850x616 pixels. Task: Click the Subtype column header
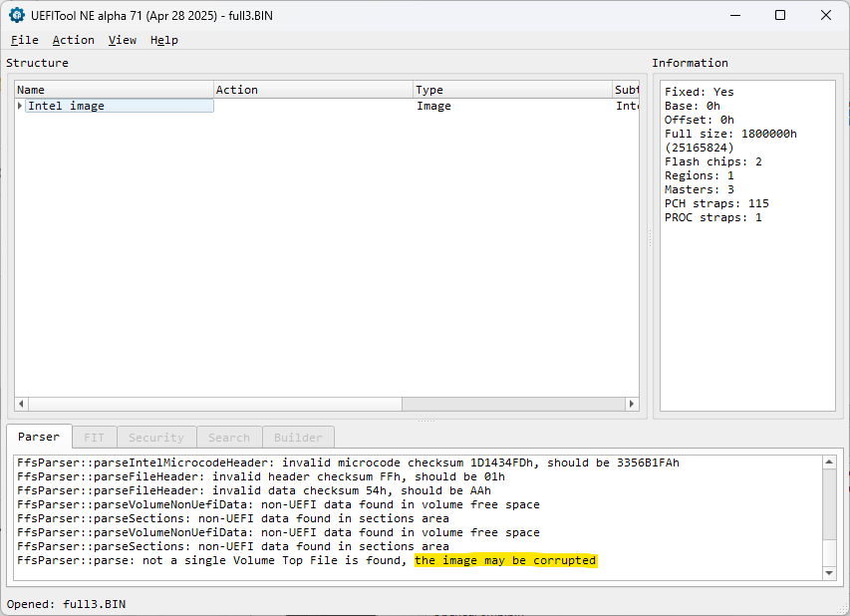click(626, 90)
